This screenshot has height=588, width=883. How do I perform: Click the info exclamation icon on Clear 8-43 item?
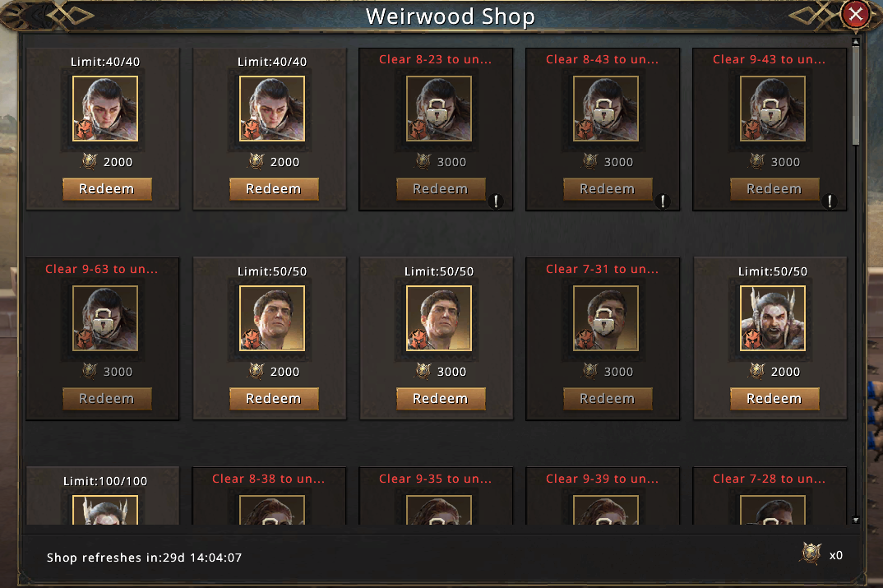(663, 201)
